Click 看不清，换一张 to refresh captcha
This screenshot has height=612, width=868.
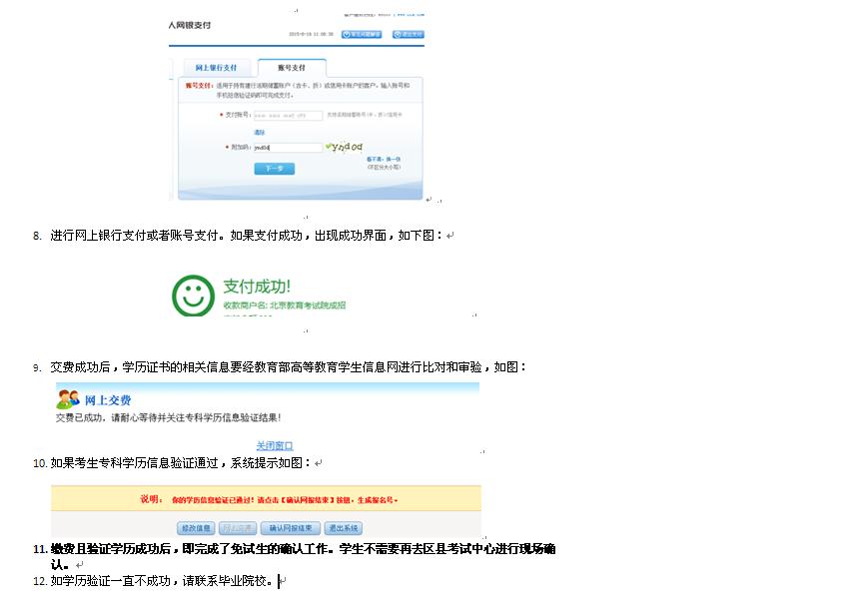coord(383,159)
